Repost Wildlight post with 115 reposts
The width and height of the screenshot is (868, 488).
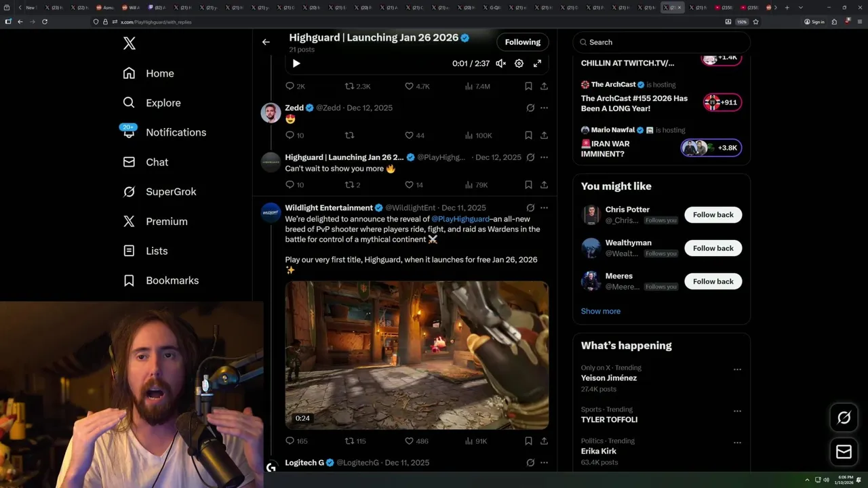tap(355, 441)
